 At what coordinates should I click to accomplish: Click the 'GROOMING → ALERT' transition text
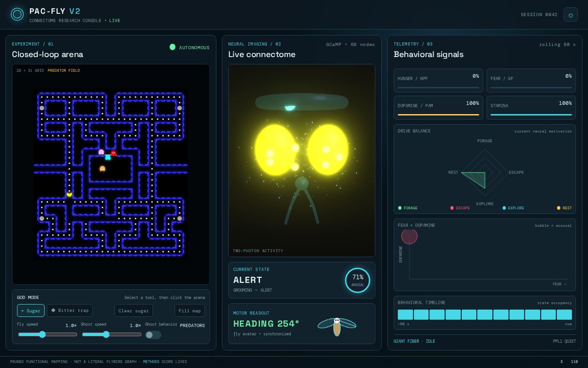(x=253, y=290)
